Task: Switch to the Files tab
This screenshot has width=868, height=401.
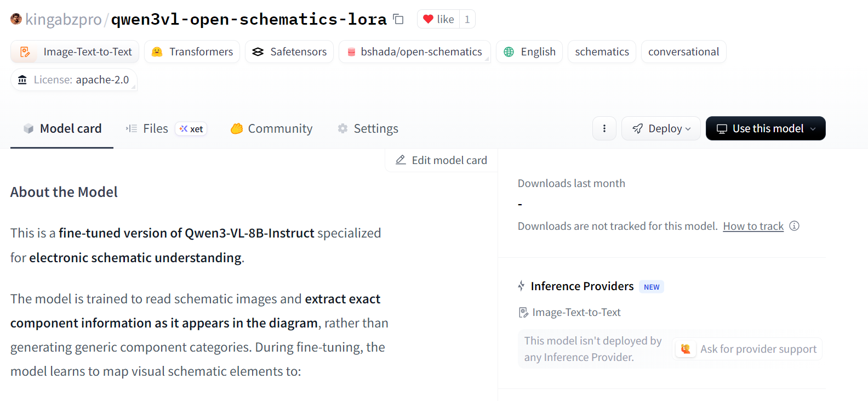Action: tap(155, 128)
